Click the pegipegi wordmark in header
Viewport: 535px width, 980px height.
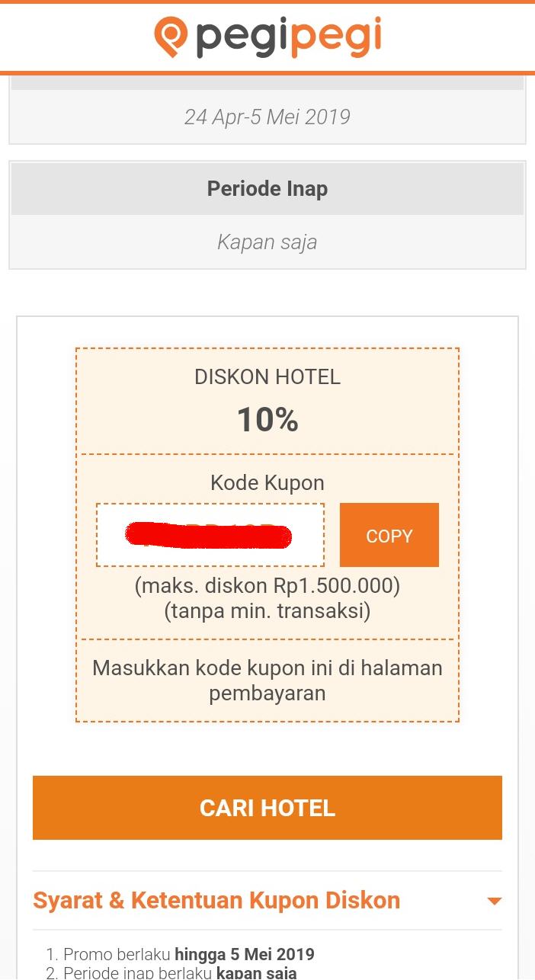pyautogui.click(x=289, y=37)
